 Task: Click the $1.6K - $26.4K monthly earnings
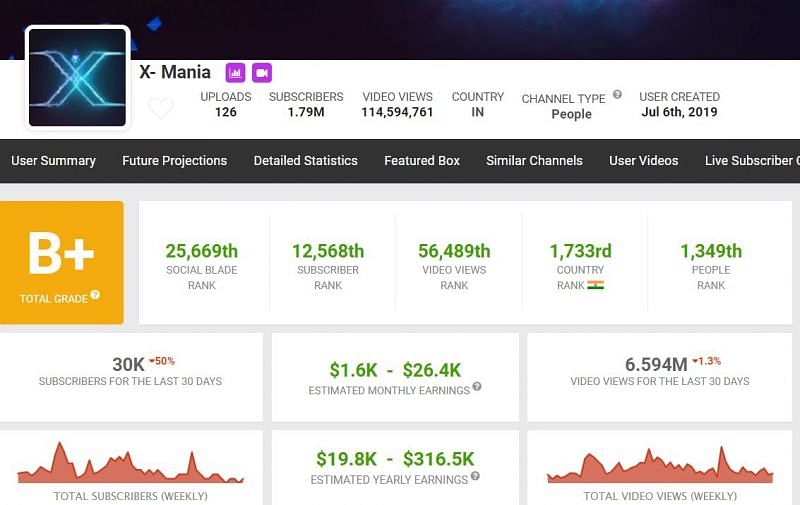pos(395,370)
